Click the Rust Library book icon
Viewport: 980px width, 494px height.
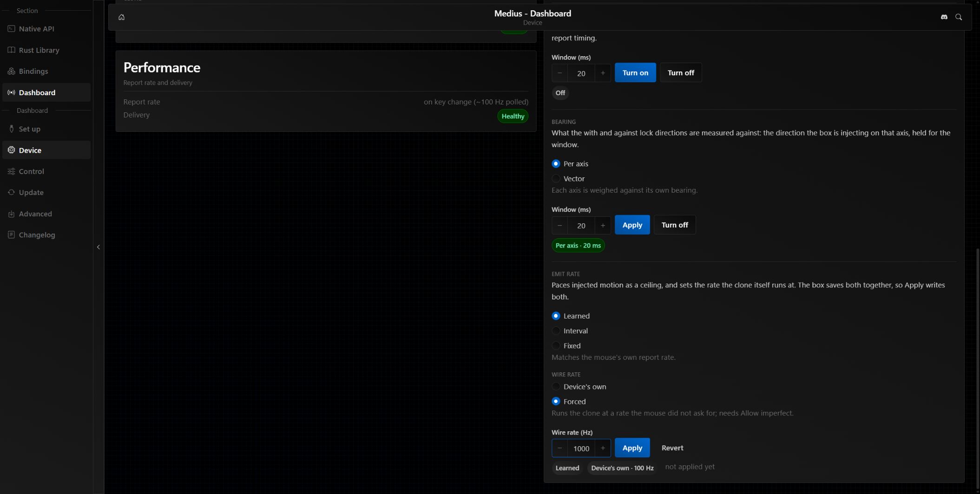click(x=11, y=50)
